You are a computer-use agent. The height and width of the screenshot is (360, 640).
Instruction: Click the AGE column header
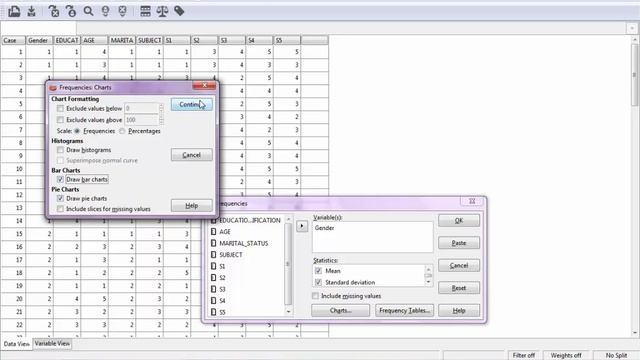94,40
